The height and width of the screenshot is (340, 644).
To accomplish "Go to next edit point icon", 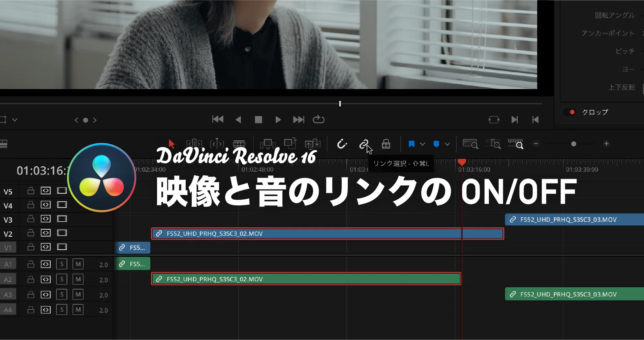I will (x=515, y=120).
